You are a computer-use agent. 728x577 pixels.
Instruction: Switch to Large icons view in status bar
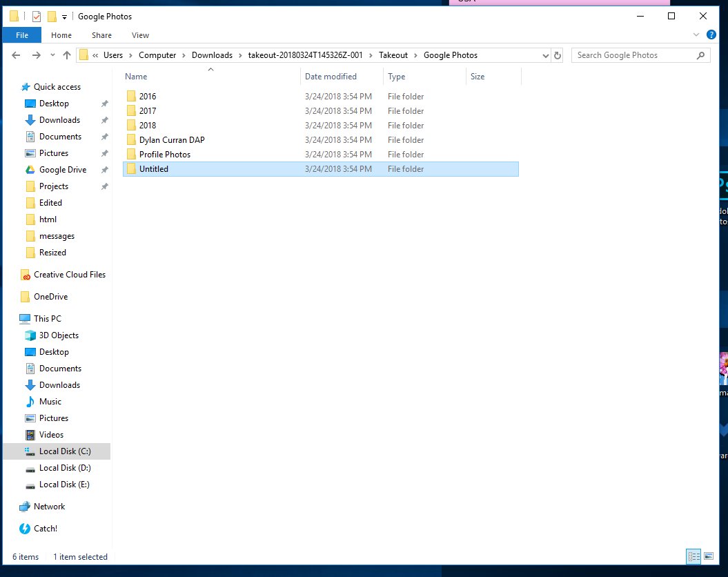point(709,556)
